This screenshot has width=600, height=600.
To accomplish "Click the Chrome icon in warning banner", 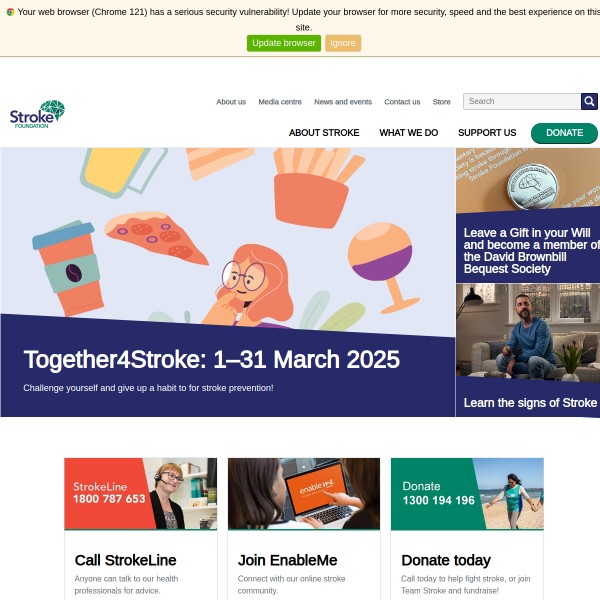I will (x=10, y=12).
